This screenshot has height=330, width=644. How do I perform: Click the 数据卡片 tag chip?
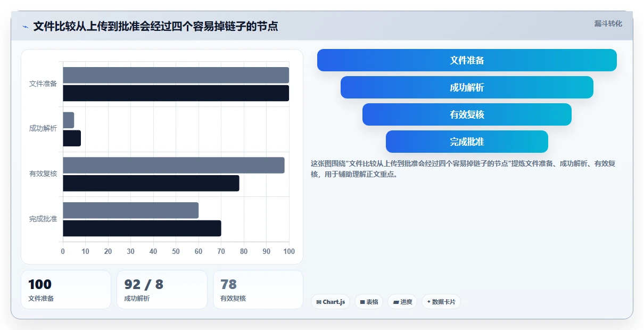point(441,302)
